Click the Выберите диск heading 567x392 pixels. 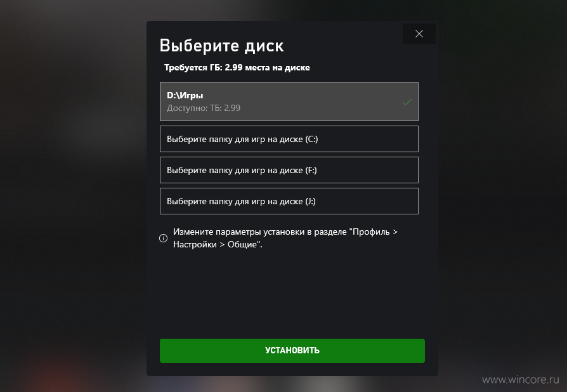tap(222, 46)
